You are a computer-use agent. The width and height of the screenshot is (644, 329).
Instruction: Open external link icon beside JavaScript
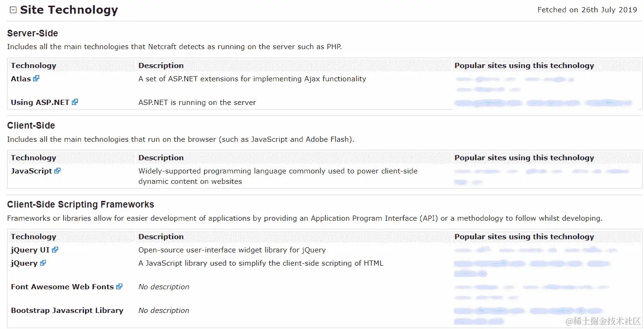[x=58, y=171]
